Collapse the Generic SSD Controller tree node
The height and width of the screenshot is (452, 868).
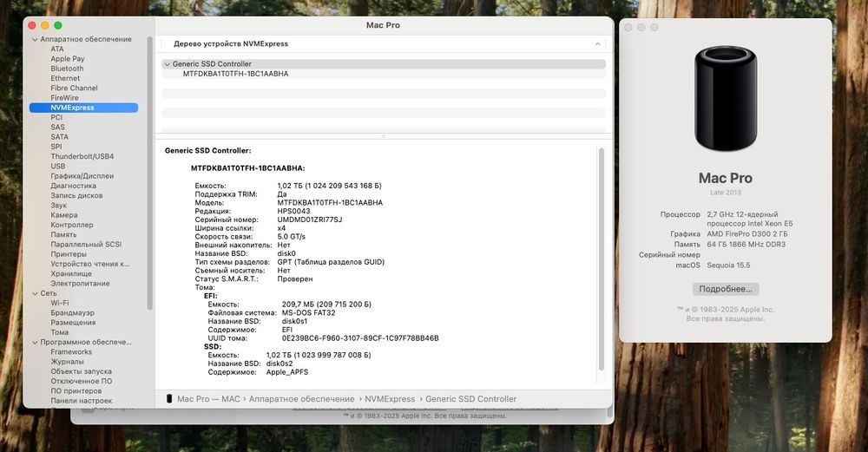click(x=168, y=64)
